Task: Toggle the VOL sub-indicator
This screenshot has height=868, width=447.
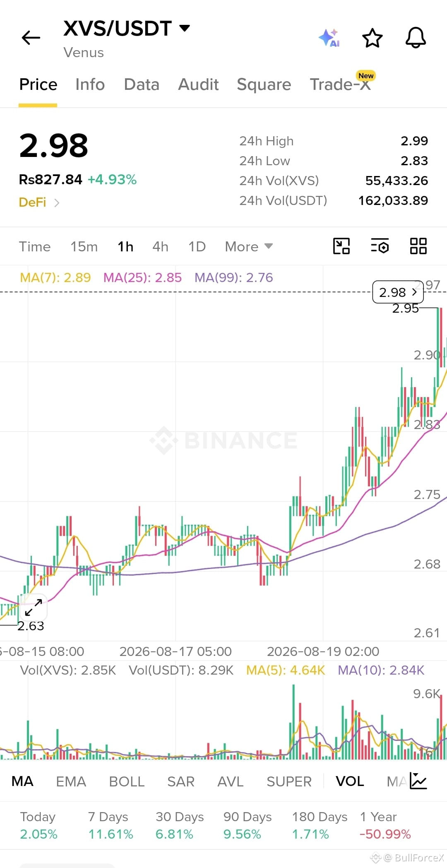Action: coord(350,781)
